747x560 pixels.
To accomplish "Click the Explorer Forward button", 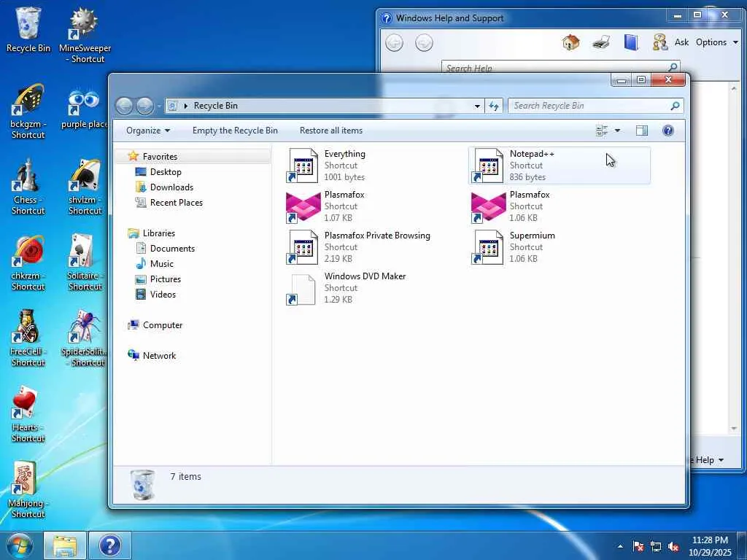I will (145, 106).
